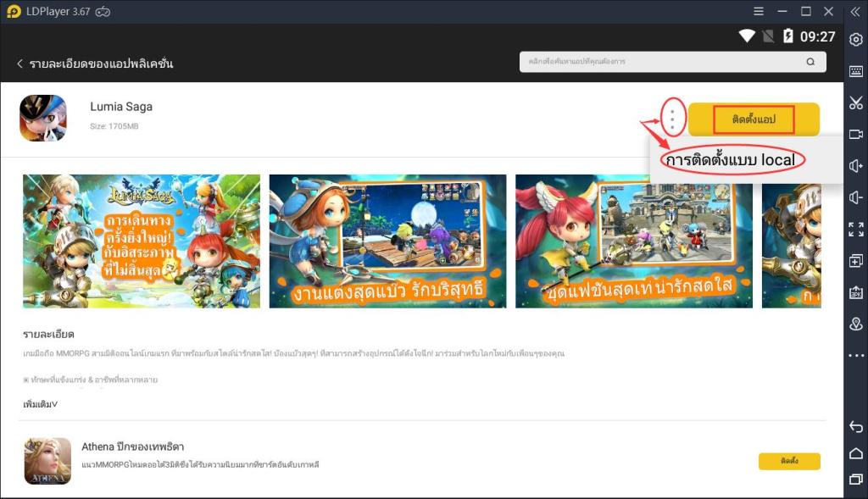
Task: Open LDPlayer settings gear in sidebar
Action: click(x=856, y=40)
